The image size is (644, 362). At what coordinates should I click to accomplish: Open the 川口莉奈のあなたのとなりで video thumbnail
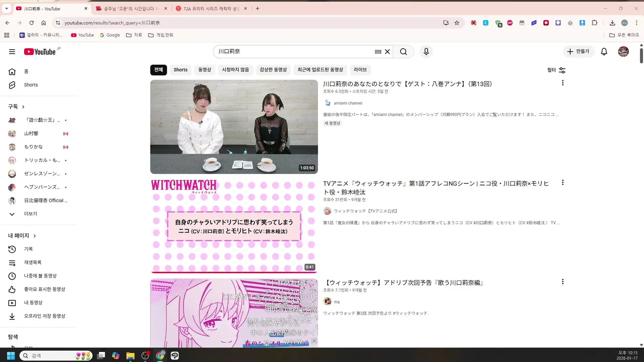[234, 127]
